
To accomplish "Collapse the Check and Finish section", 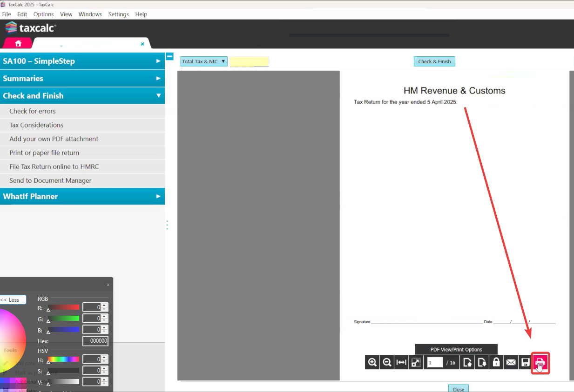I will tap(82, 96).
